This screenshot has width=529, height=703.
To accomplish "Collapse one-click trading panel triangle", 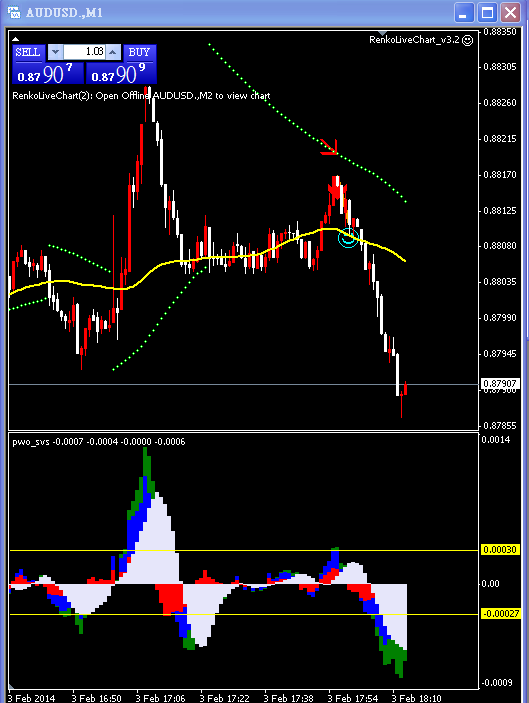I will point(15,39).
